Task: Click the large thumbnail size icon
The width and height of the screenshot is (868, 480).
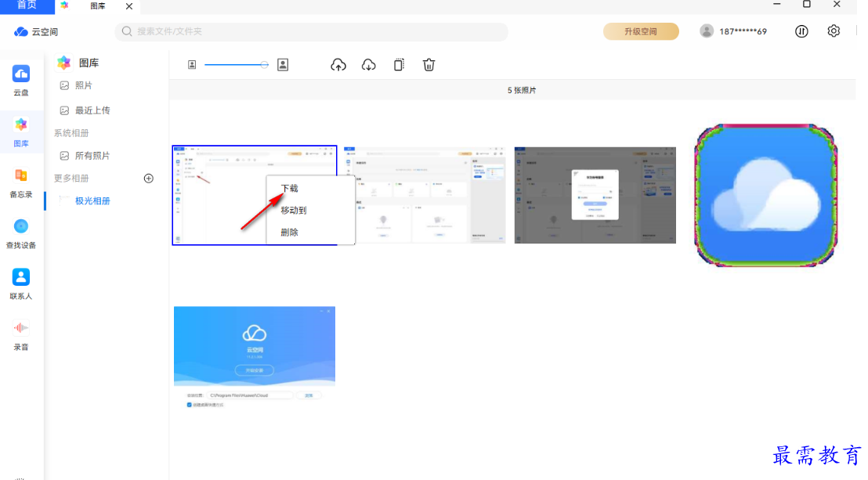Action: click(x=283, y=65)
